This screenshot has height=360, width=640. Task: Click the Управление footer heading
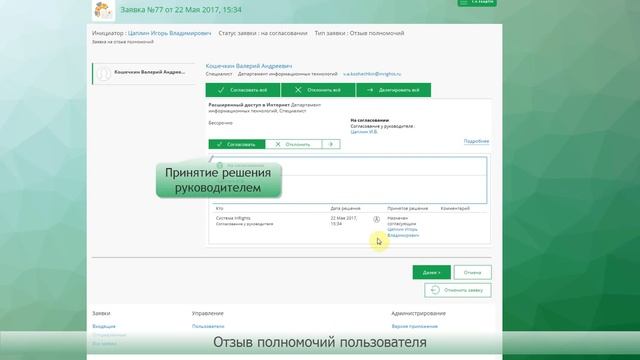pyautogui.click(x=208, y=313)
